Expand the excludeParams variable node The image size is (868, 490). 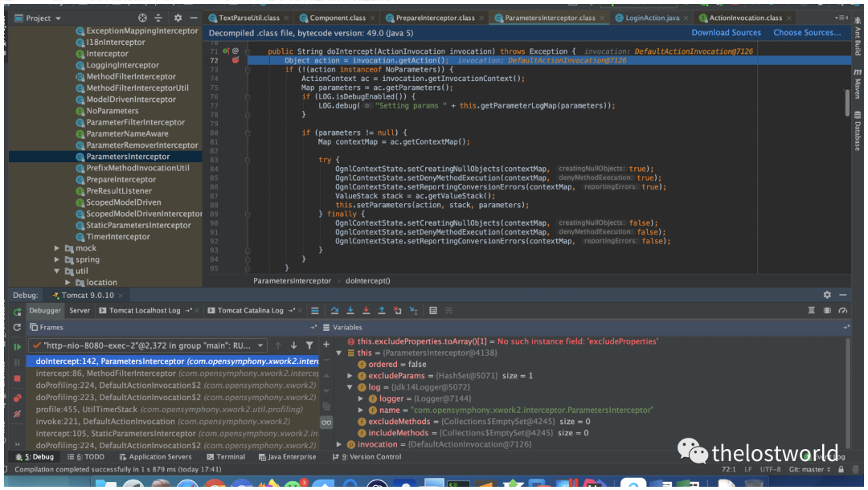[350, 376]
